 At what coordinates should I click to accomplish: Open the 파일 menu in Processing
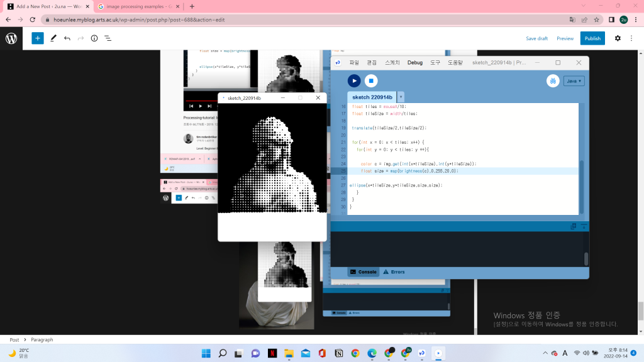pyautogui.click(x=354, y=62)
